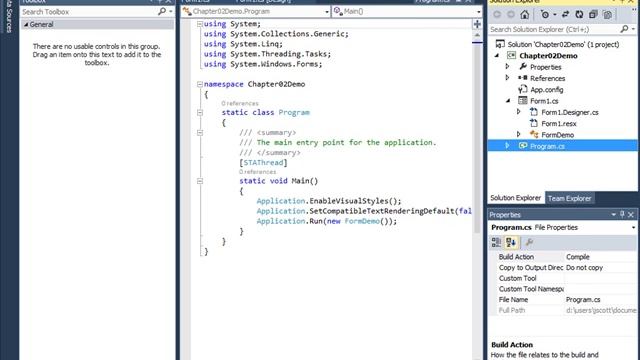Click the Back arrow in Solution Explorer toolbar
The height and width of the screenshot is (360, 640).
498,15
